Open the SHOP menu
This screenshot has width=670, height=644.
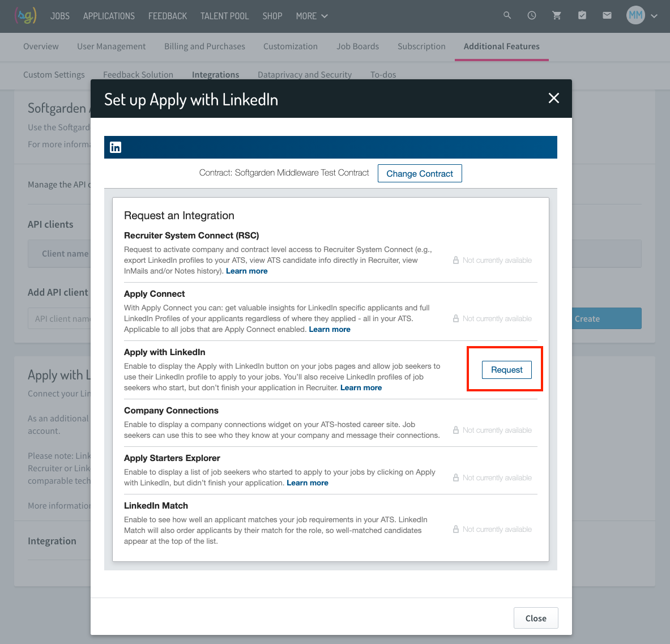coord(272,16)
